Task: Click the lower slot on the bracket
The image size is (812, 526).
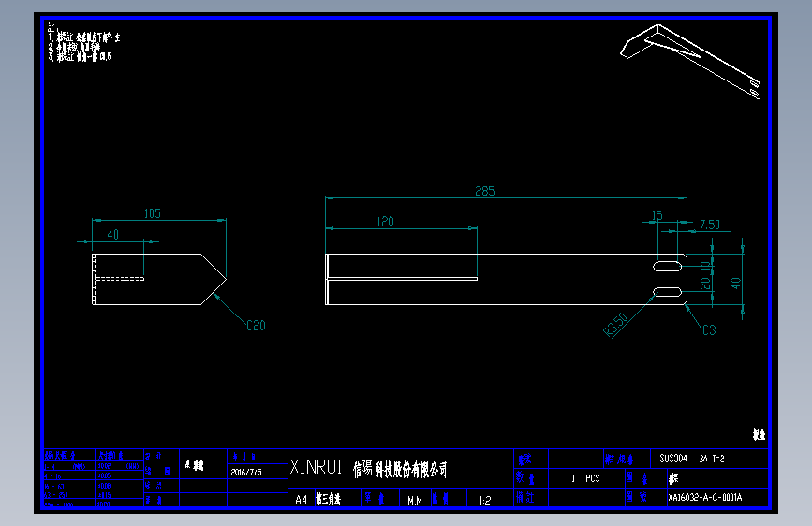Action: (667, 292)
